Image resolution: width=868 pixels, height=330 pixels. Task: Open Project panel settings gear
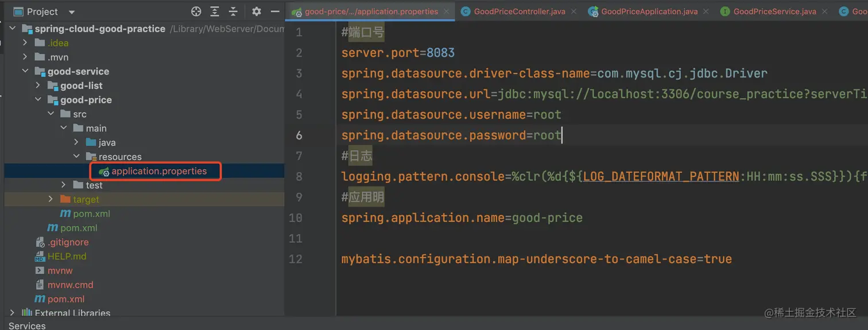tap(257, 11)
